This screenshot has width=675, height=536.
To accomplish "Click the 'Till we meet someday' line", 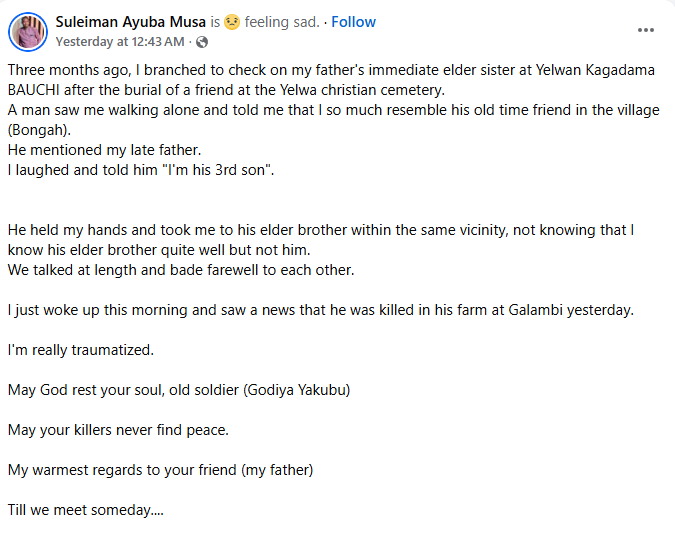I will click(85, 510).
